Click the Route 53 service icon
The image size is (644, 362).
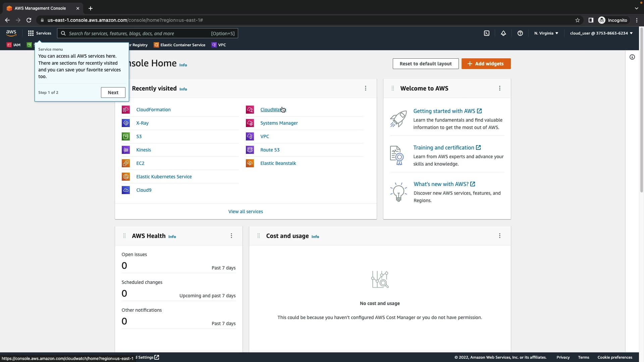click(x=250, y=150)
